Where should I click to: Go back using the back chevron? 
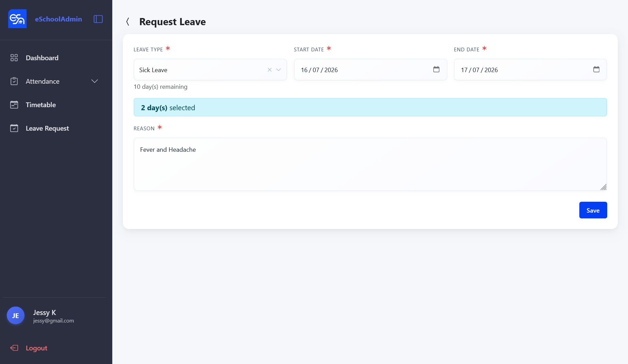pos(128,22)
